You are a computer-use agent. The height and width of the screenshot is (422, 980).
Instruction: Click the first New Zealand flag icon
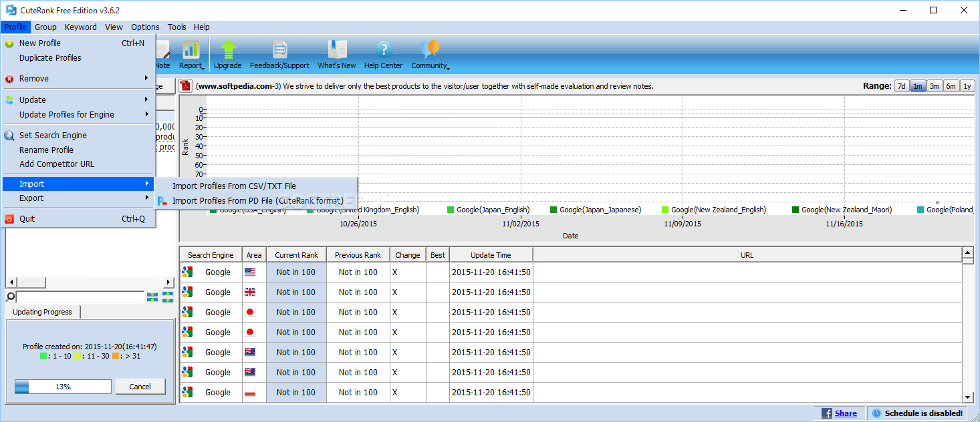click(250, 352)
